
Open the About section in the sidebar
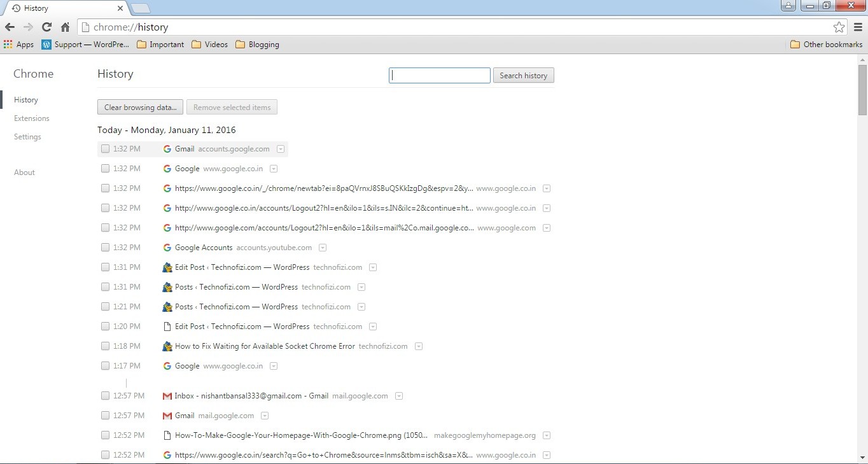tap(24, 172)
